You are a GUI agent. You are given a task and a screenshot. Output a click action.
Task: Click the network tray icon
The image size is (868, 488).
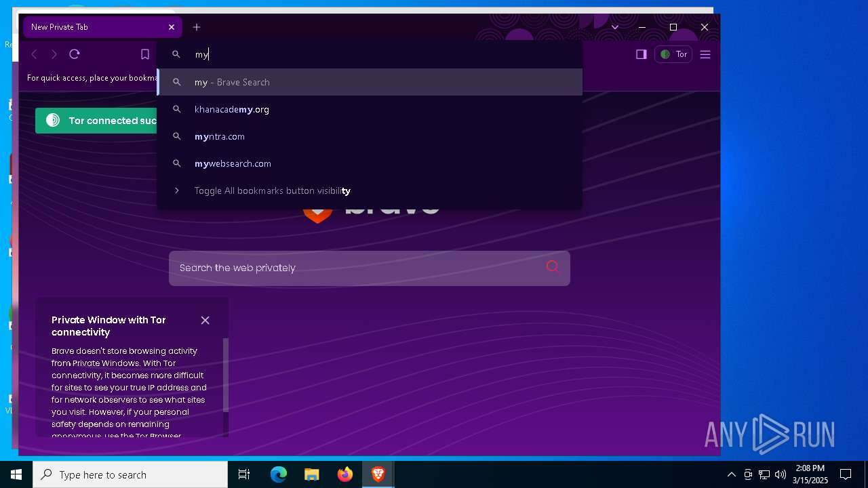point(764,474)
